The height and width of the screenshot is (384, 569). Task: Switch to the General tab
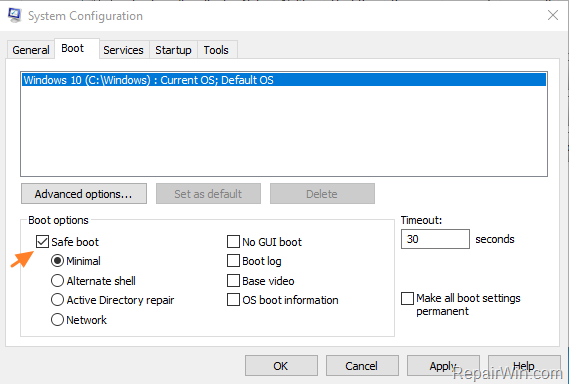(x=31, y=50)
